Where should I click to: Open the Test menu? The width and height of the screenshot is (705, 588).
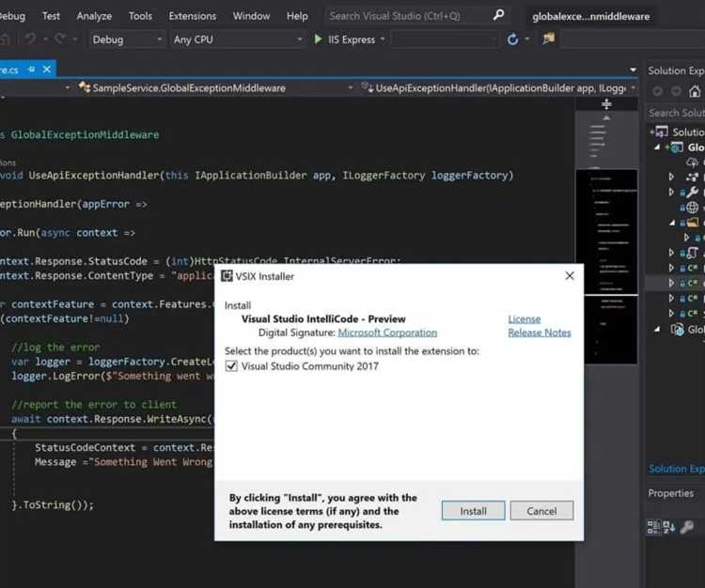click(x=51, y=16)
